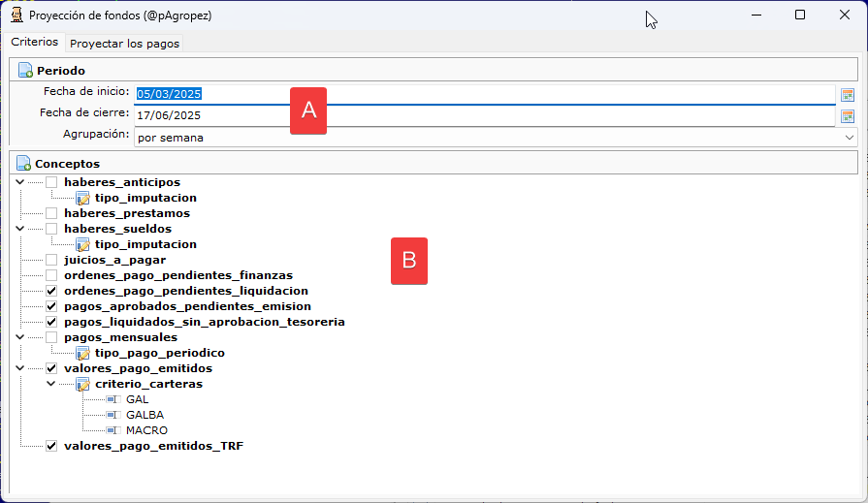Check the juicios_a_pagar checkbox
868x503 pixels.
click(51, 260)
